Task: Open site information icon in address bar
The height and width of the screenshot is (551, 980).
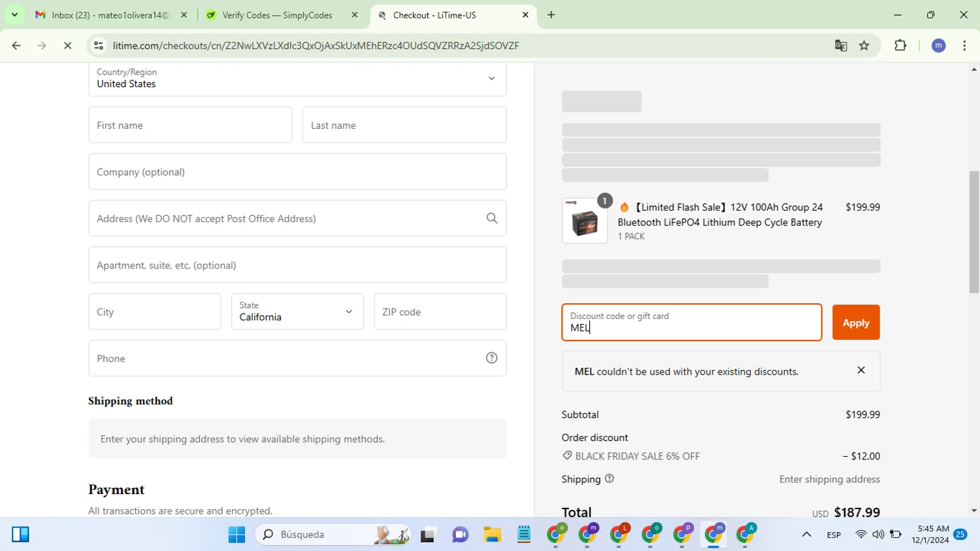Action: 99,46
